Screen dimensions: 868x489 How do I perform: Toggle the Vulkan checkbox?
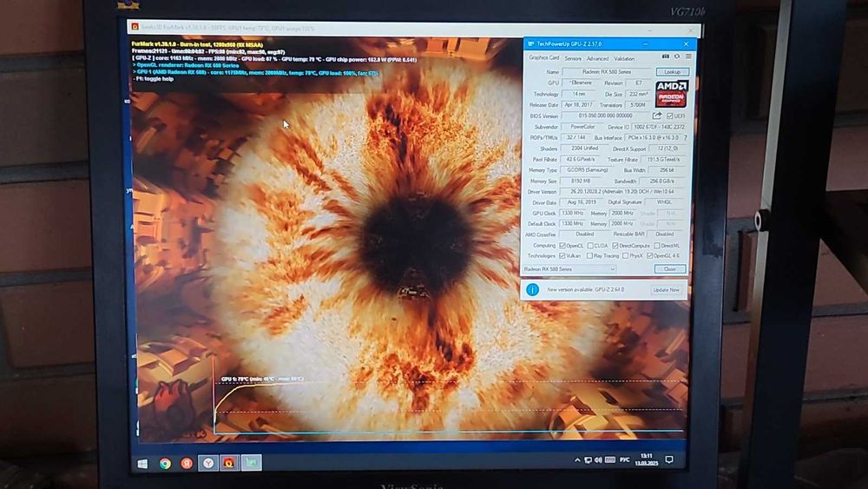pos(562,256)
